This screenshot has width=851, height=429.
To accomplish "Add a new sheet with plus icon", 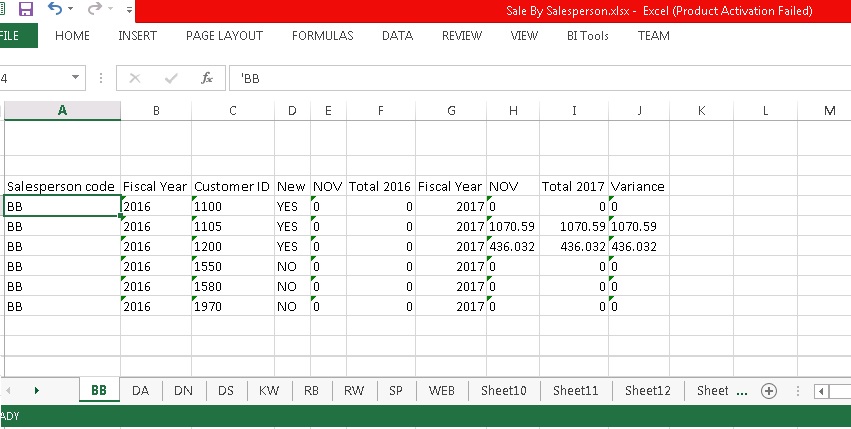I will pyautogui.click(x=769, y=390).
